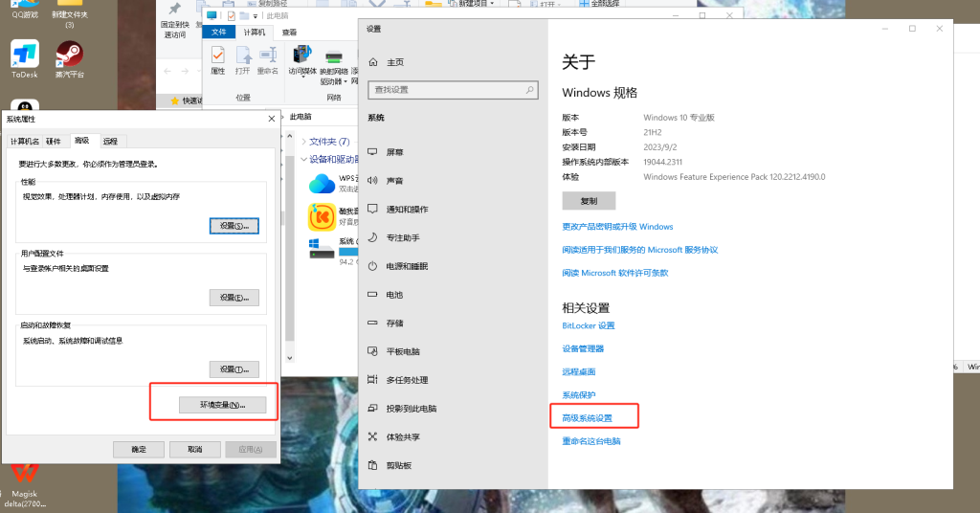Click magnifier icon in 查找设置 search box
Image resolution: width=980 pixels, height=513 pixels.
point(529,90)
